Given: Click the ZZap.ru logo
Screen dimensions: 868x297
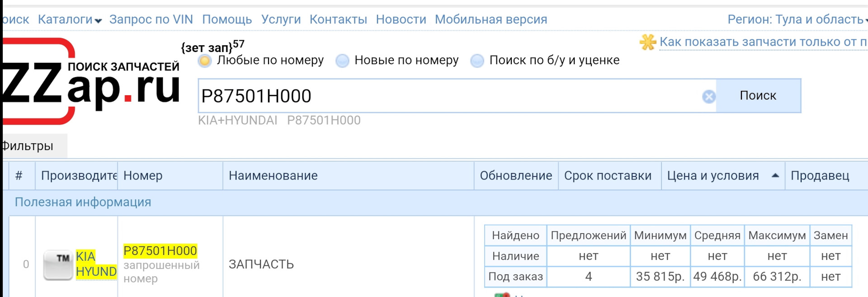Looking at the screenshot, I should [x=90, y=81].
